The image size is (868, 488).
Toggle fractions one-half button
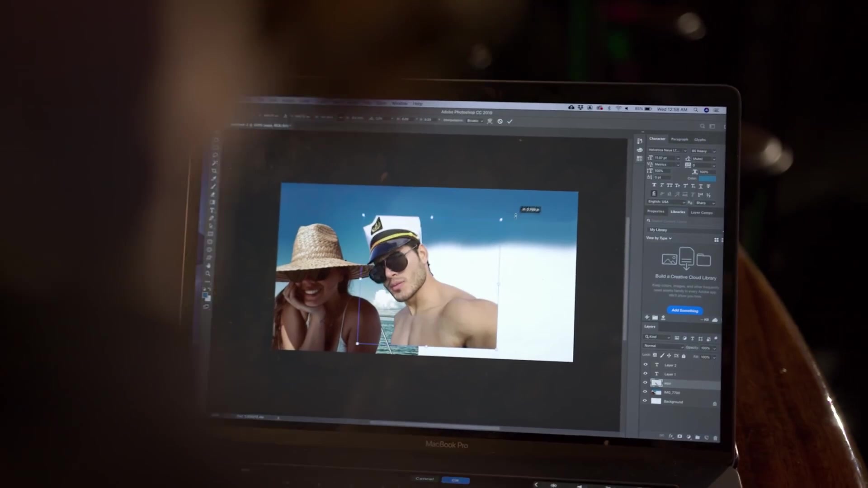708,195
